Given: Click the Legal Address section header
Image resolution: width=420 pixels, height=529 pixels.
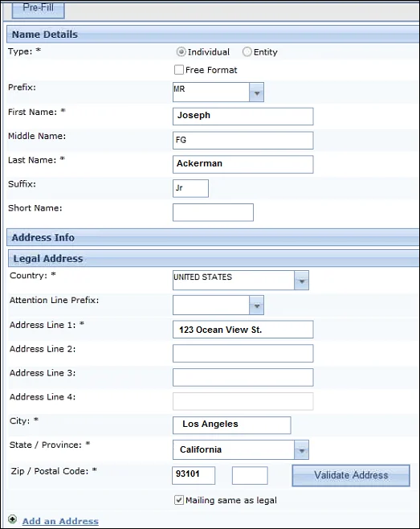Looking at the screenshot, I should (214, 258).
